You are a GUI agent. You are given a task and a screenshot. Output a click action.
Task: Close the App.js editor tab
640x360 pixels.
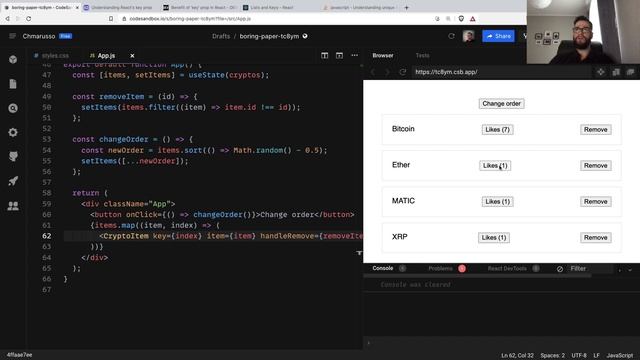click(x=132, y=56)
